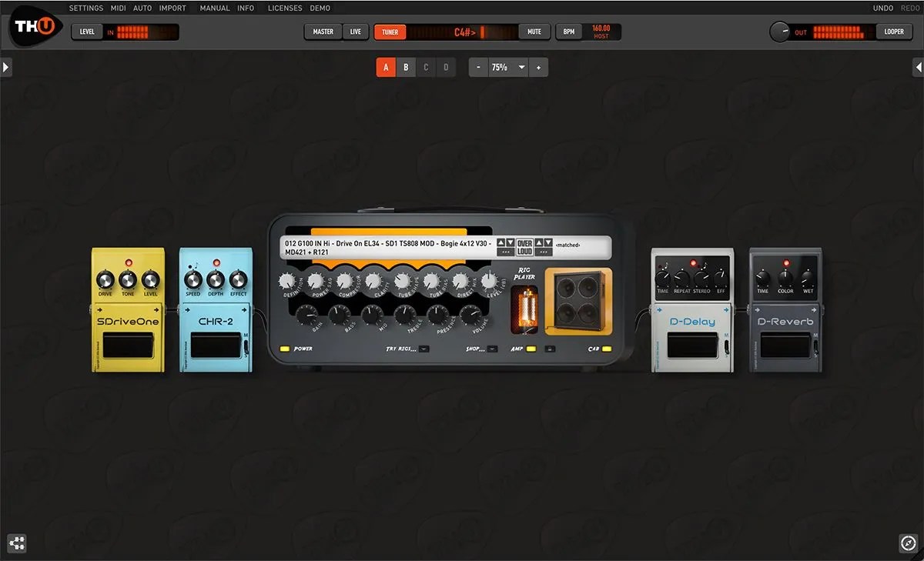Viewport: 924px width, 561px height.
Task: Click the amp Gain knob
Action: pyautogui.click(x=306, y=313)
